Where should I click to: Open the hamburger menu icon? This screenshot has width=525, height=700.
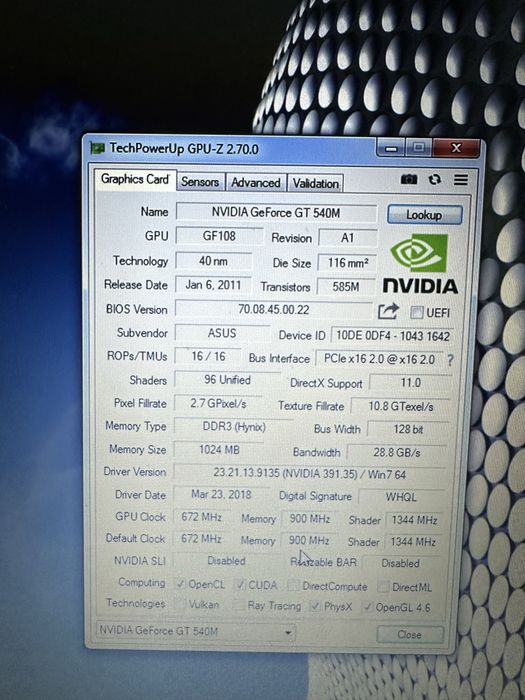coord(461,179)
